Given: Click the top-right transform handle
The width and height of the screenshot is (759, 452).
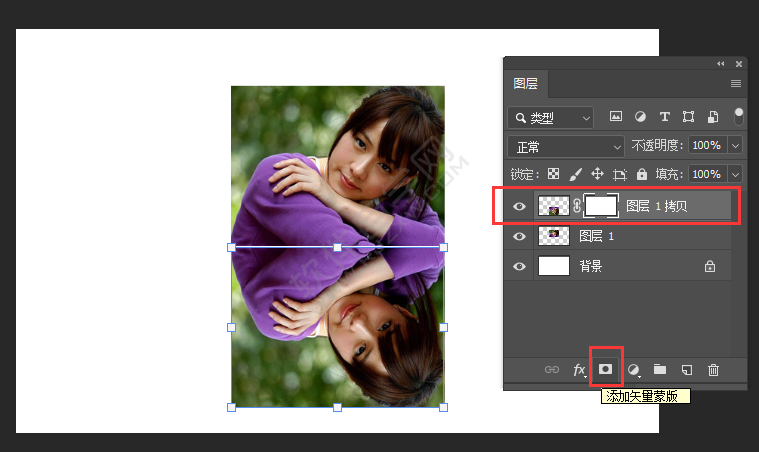Looking at the screenshot, I should pos(443,248).
